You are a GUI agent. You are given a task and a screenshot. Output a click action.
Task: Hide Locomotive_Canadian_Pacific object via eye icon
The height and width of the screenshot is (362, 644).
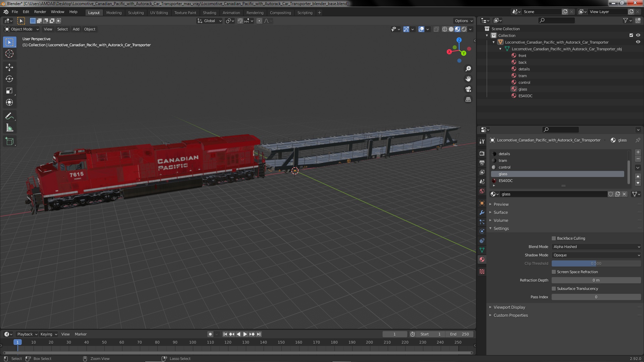click(x=638, y=42)
